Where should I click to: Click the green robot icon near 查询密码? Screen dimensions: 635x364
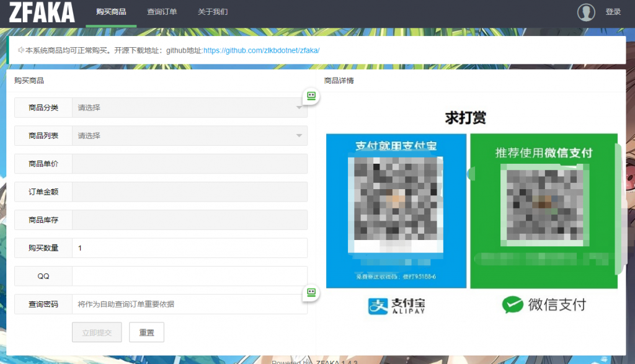tap(311, 292)
